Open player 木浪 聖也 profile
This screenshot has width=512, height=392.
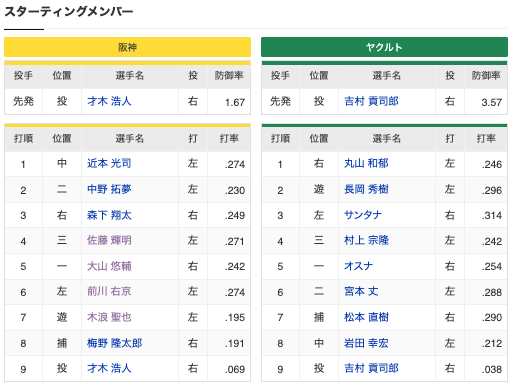tap(109, 317)
